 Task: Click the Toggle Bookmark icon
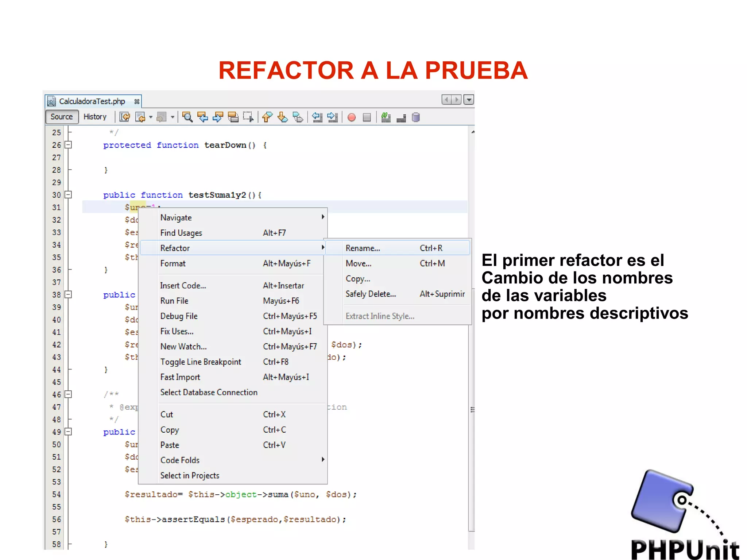pos(298,117)
